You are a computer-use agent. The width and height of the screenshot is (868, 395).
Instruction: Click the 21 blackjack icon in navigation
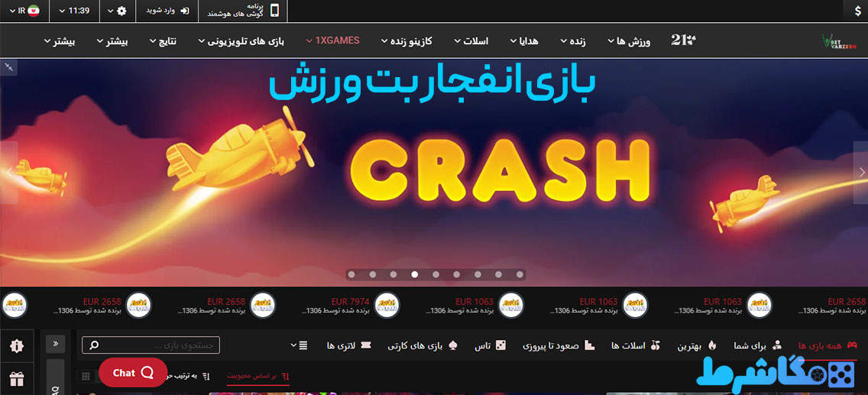tap(683, 40)
